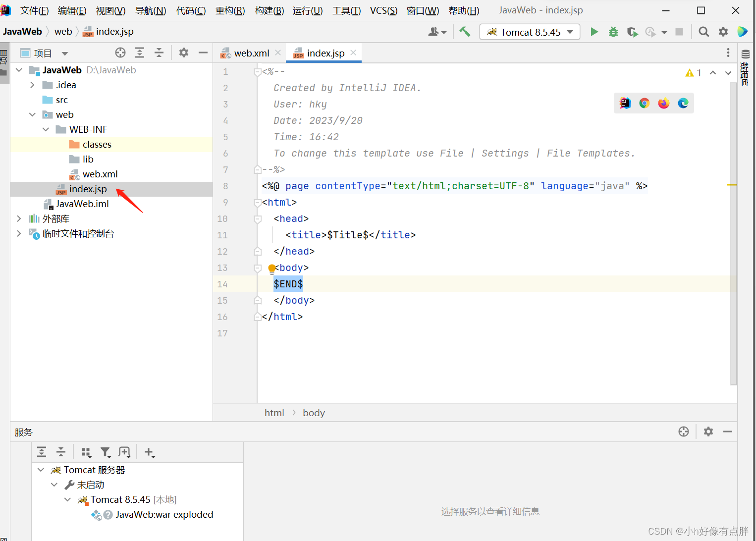The width and height of the screenshot is (756, 541).
Task: Open Group By in Services toolbar
Action: point(86,452)
